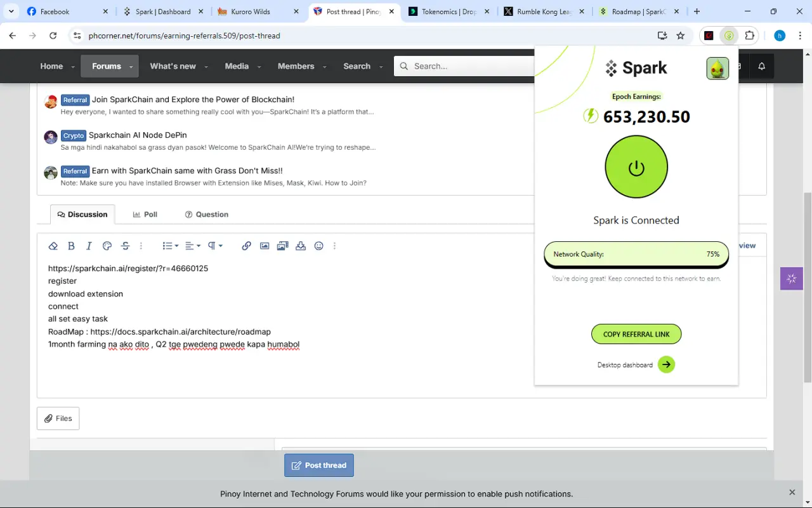Image resolution: width=812 pixels, height=508 pixels.
Task: Expand the Members dropdown arrow
Action: click(x=324, y=67)
